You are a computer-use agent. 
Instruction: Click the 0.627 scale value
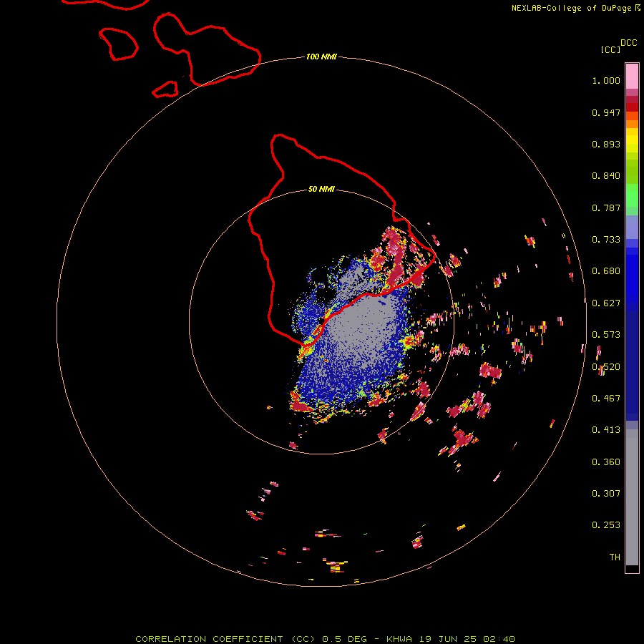(606, 303)
